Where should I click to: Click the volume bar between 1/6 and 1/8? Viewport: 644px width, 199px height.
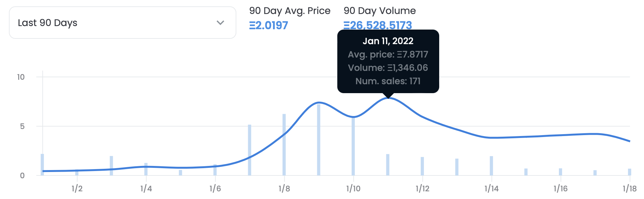[249, 150]
